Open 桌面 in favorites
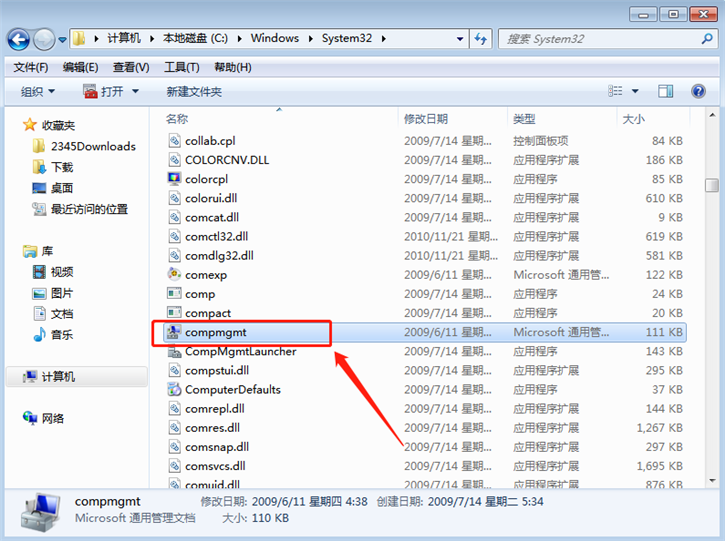The height and width of the screenshot is (541, 725). coord(53,188)
